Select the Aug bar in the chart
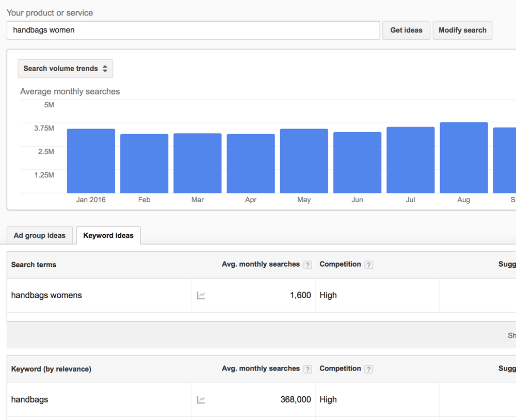This screenshot has width=516, height=420. (463, 158)
